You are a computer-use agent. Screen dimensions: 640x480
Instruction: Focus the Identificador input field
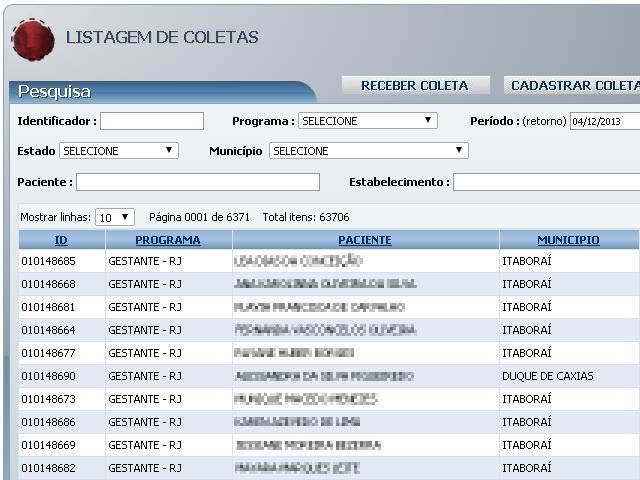coord(151,121)
